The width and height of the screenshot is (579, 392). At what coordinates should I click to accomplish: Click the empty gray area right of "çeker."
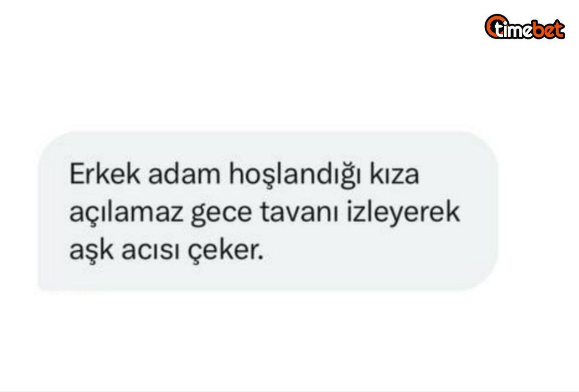[x=376, y=253]
